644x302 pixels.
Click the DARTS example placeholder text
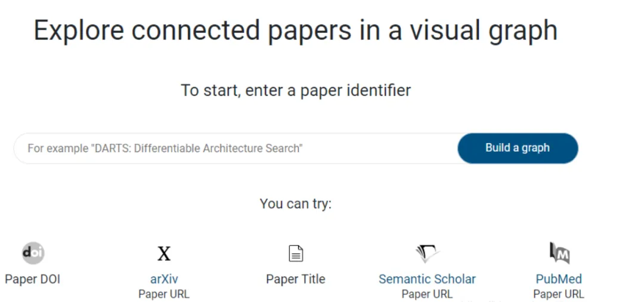click(x=165, y=148)
